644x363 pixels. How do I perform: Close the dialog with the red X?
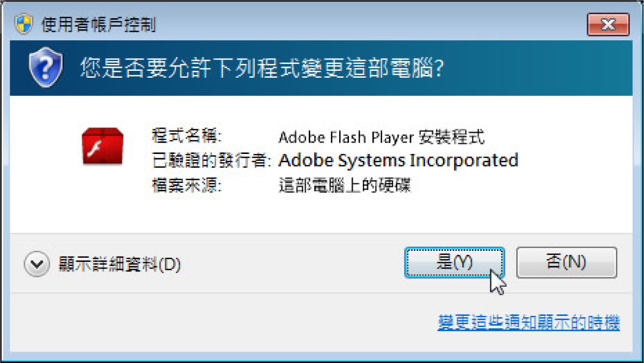pyautogui.click(x=608, y=25)
